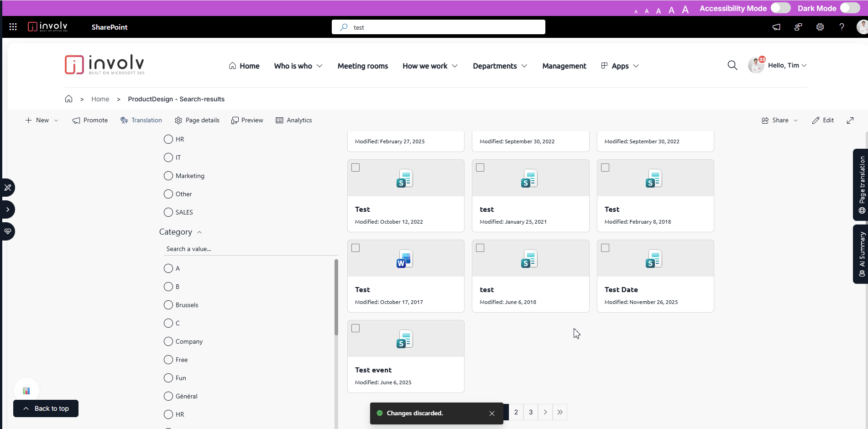868x429 pixels.
Task: Open the help question mark icon
Action: 842,27
